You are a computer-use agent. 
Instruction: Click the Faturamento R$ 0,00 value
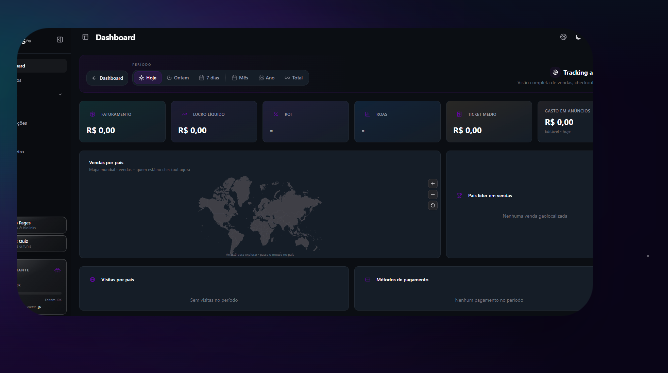pyautogui.click(x=101, y=130)
